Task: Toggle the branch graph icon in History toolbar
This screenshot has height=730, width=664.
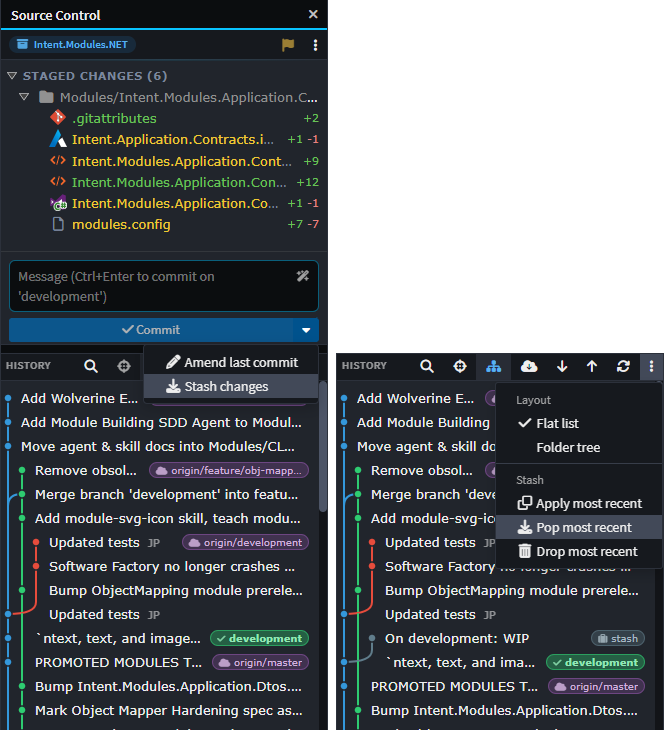Action: 494,366
